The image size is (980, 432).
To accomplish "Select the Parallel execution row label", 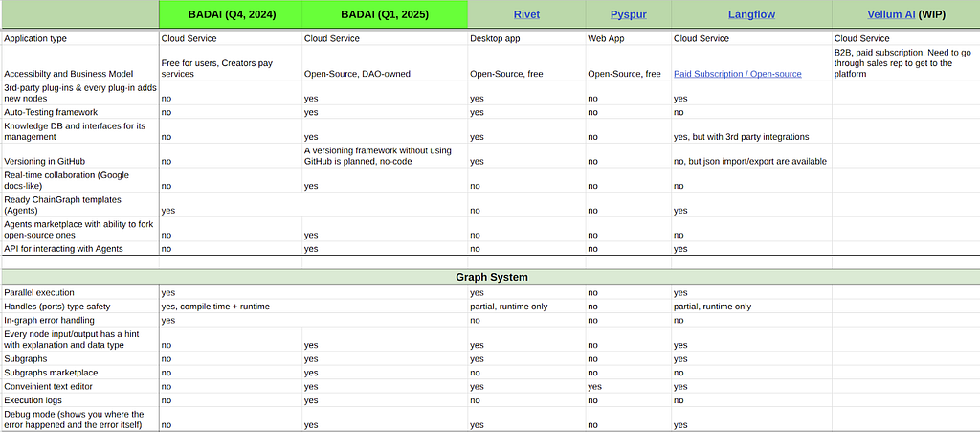I will pyautogui.click(x=38, y=292).
